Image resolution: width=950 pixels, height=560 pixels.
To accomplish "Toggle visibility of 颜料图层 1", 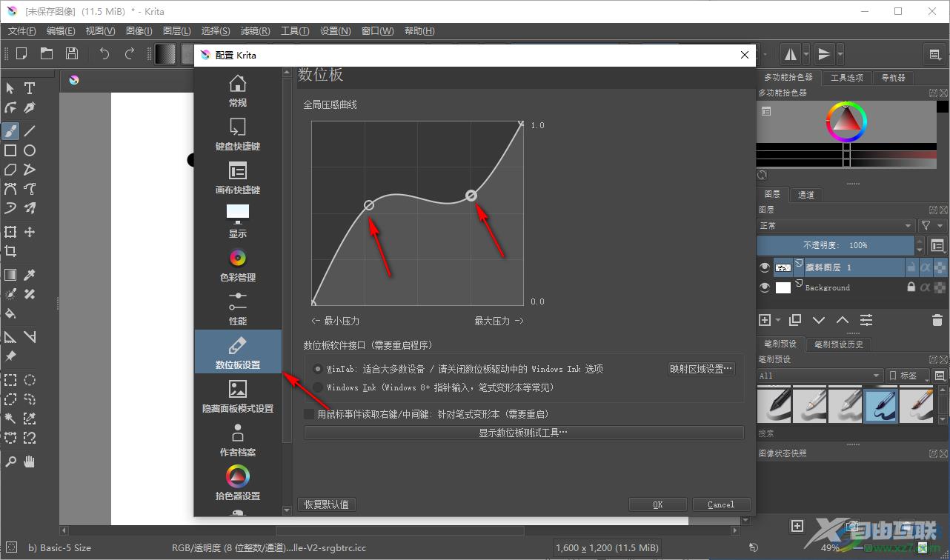I will (x=765, y=267).
